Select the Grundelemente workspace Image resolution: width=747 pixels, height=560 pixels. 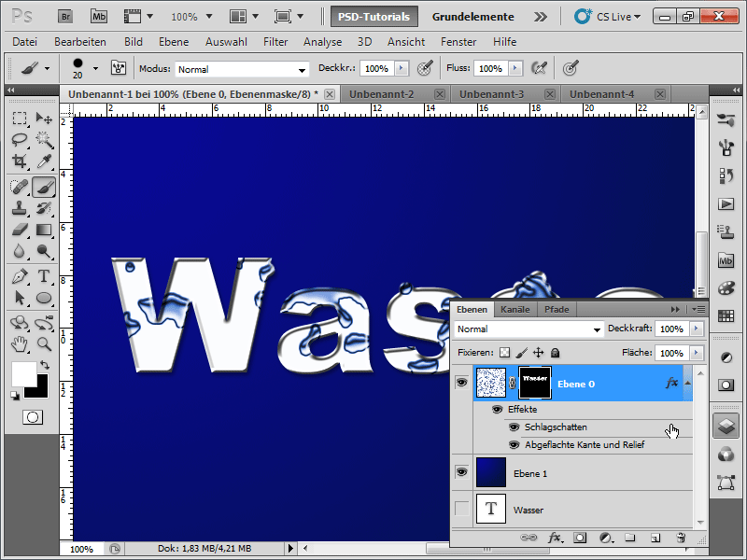click(x=472, y=17)
